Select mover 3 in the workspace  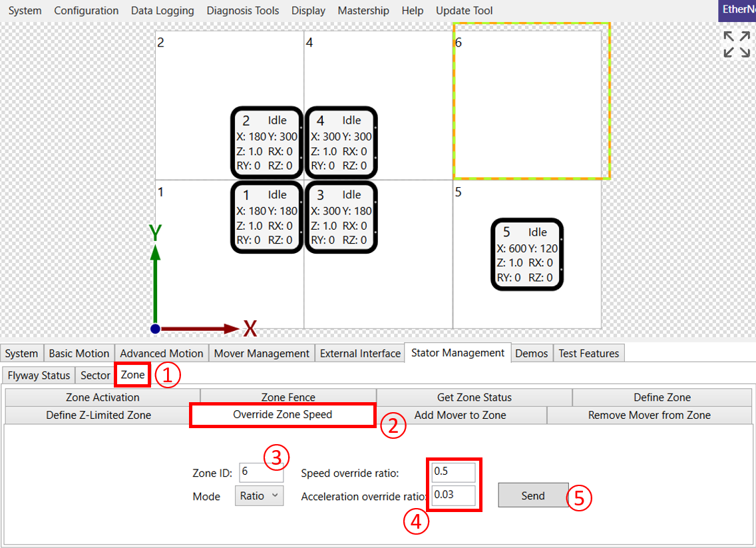coord(341,217)
